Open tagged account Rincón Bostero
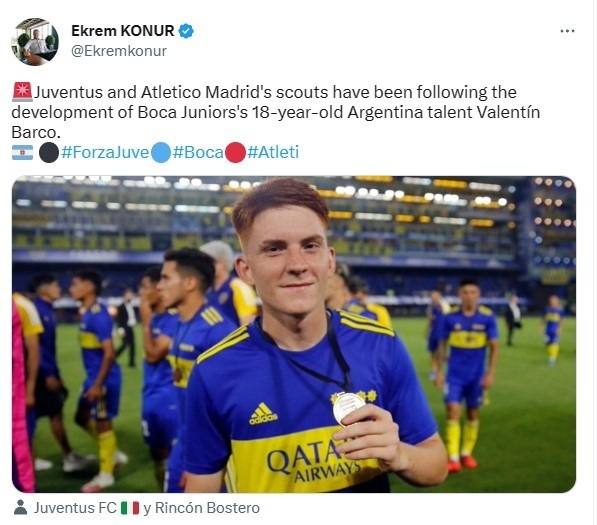597x525 pixels. pyautogui.click(x=208, y=508)
